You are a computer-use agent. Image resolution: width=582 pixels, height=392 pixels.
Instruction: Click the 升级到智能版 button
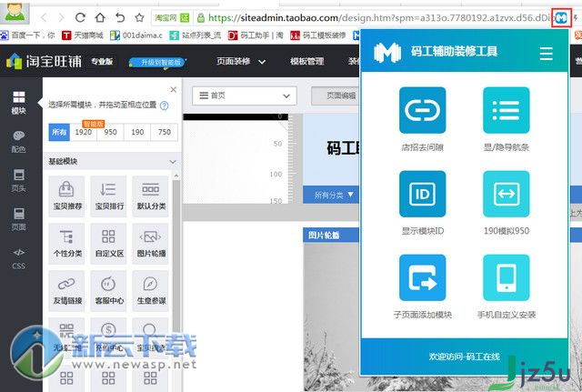pyautogui.click(x=158, y=62)
